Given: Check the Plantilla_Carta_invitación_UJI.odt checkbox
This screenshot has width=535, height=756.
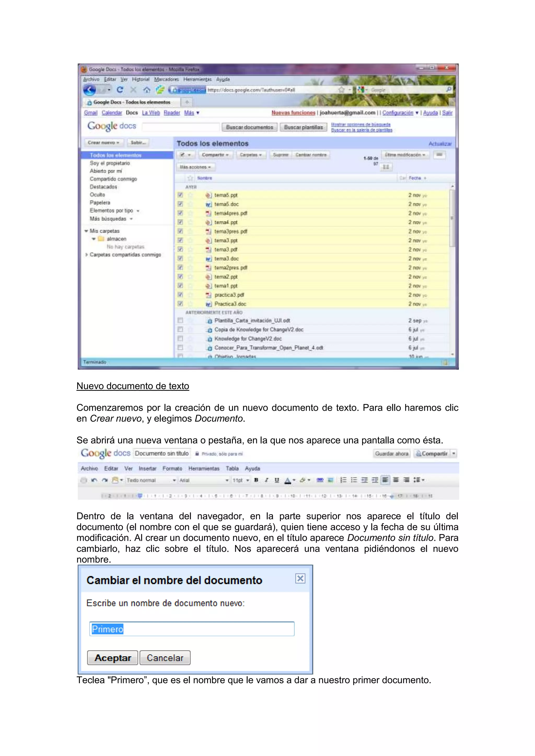Looking at the screenshot, I should coord(180,320).
